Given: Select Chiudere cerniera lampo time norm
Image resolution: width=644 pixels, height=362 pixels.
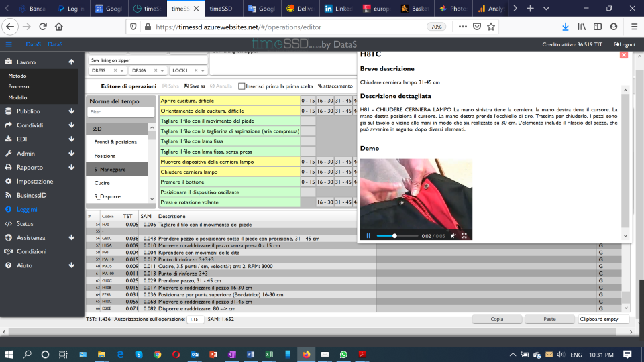Looking at the screenshot, I should [x=229, y=172].
